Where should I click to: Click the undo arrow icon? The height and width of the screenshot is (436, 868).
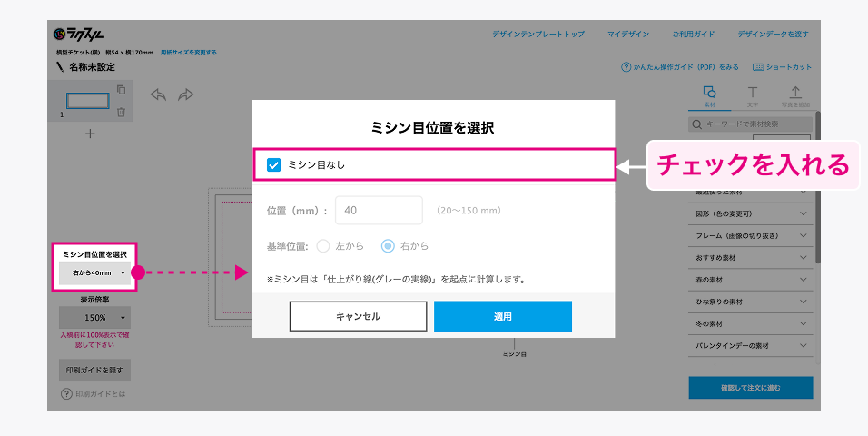158,94
